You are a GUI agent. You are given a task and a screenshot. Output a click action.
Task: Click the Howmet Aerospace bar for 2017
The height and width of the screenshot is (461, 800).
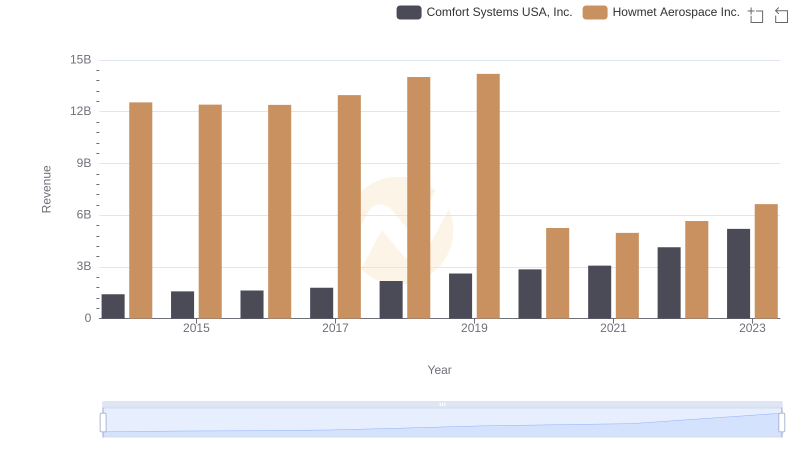click(x=349, y=207)
